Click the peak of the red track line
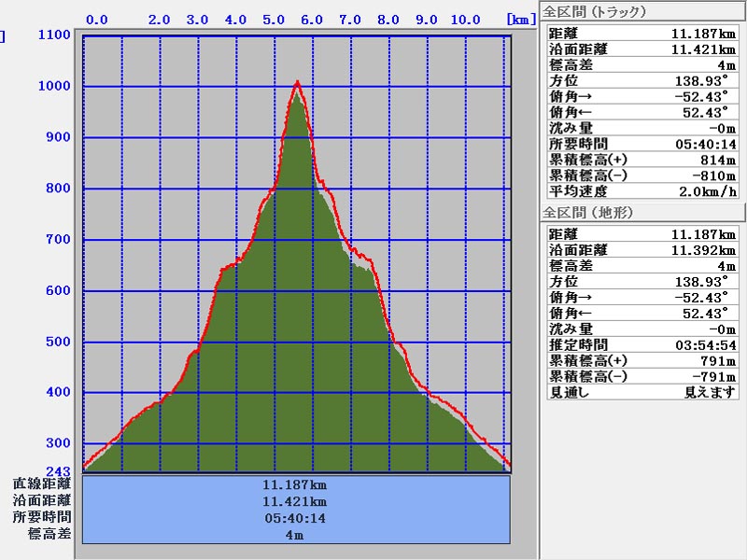Image resolution: width=747 pixels, height=560 pixels. click(297, 82)
